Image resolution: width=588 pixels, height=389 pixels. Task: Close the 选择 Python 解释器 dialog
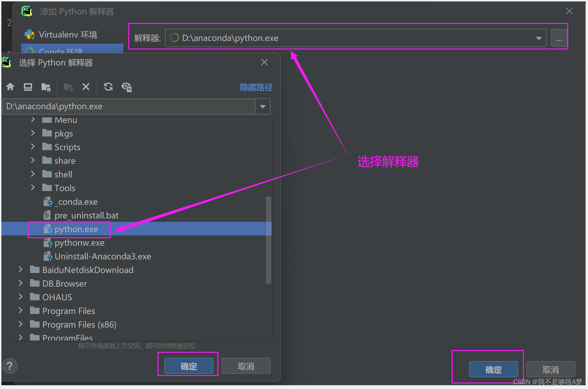point(265,62)
